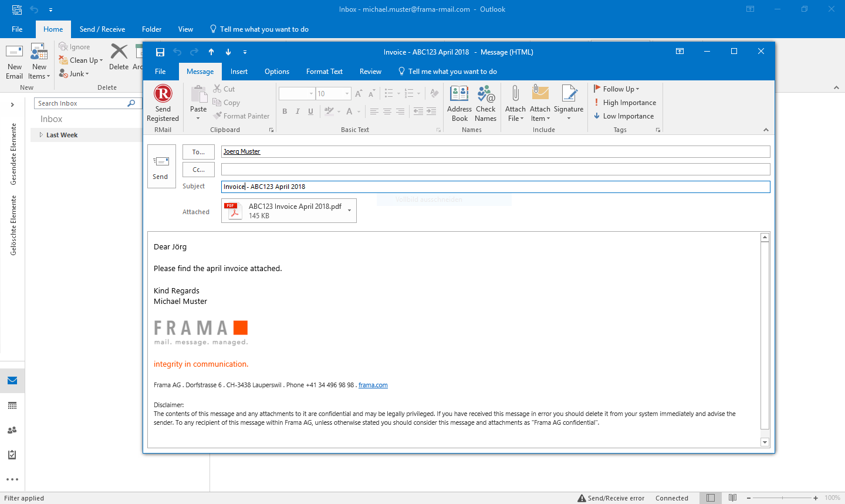Open Send / Receive tab in Outlook
Viewport: 845px width, 504px height.
tap(102, 29)
